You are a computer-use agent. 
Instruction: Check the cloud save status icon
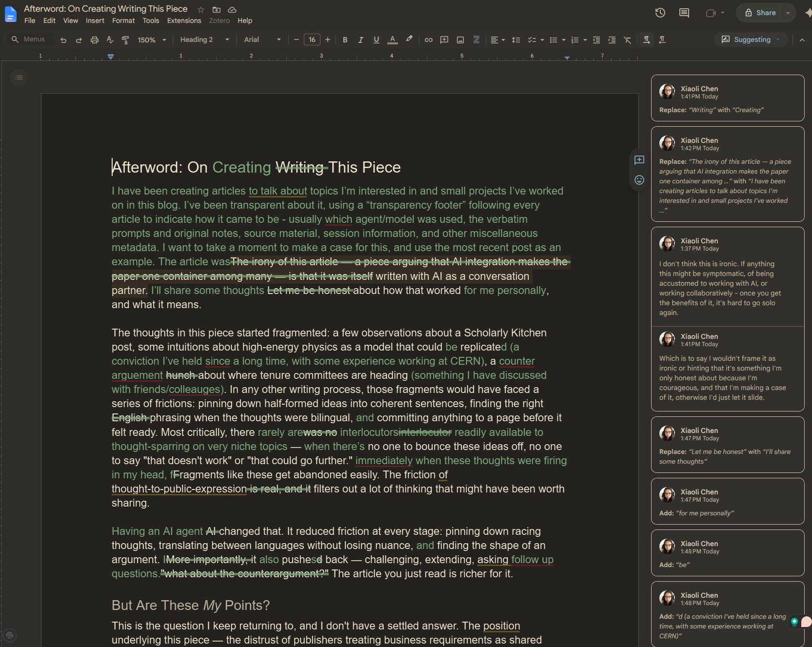[232, 9]
